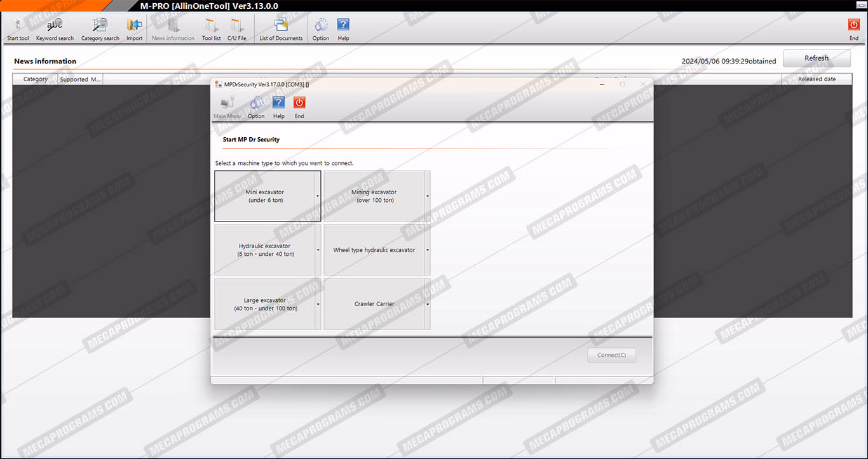Open the Tool list
868x459 pixels.
(211, 29)
